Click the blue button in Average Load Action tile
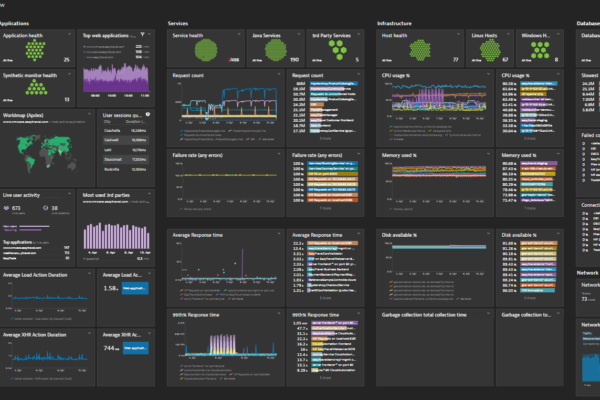The width and height of the screenshot is (600, 400). click(x=135, y=289)
